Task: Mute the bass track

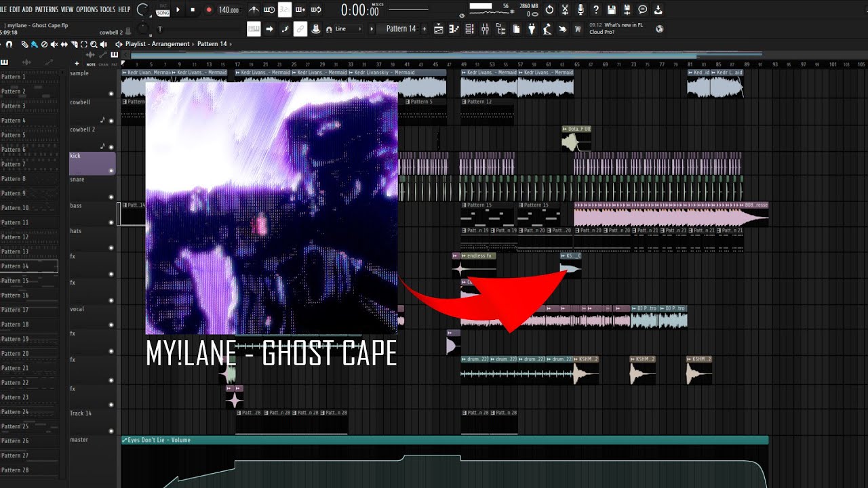Action: click(x=111, y=222)
